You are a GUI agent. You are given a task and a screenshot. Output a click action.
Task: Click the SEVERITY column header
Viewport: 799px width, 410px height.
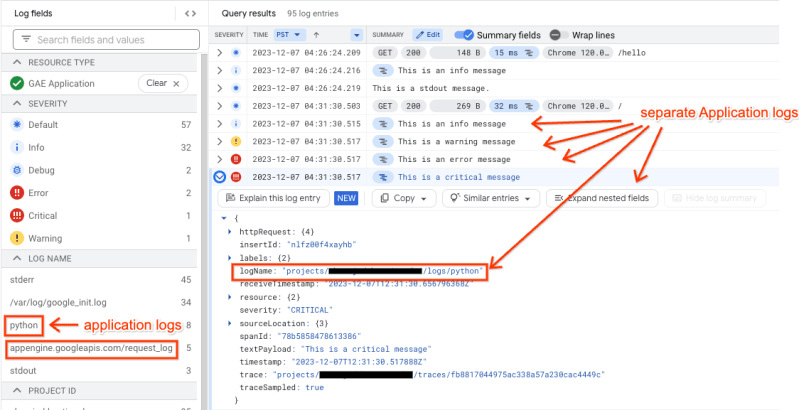click(x=229, y=35)
